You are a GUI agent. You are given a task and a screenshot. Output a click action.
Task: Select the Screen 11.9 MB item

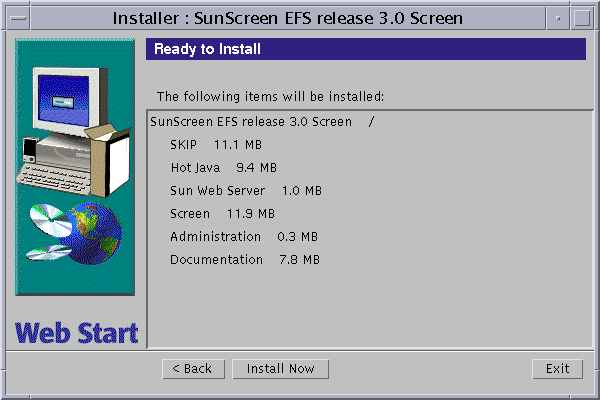[x=222, y=214]
